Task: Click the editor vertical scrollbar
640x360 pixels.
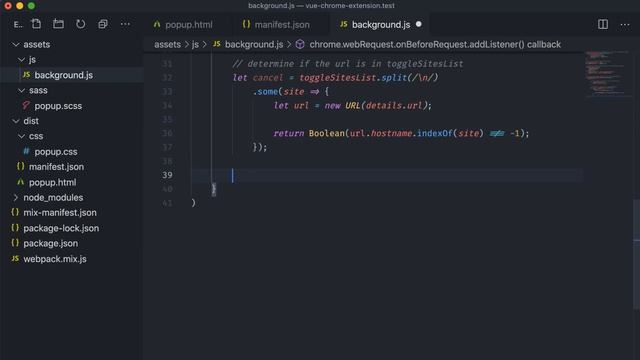Action: [x=636, y=253]
